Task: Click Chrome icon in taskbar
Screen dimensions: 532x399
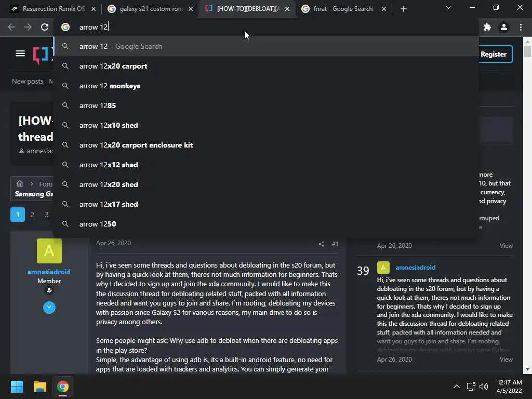Action: [x=63, y=387]
